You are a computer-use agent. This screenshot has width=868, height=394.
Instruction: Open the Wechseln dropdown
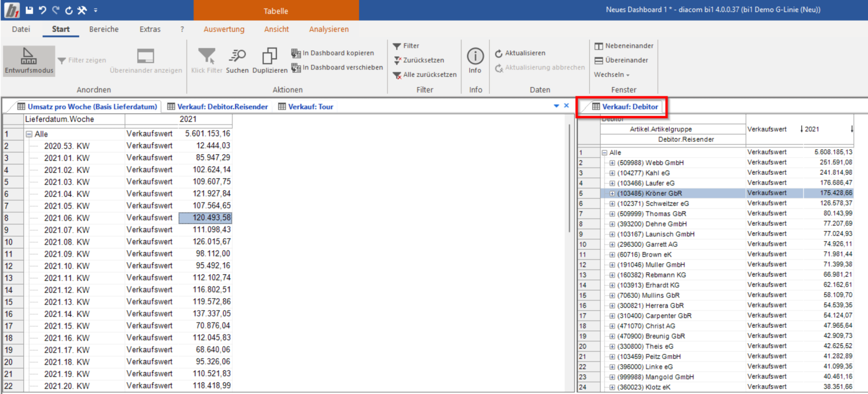tap(612, 75)
